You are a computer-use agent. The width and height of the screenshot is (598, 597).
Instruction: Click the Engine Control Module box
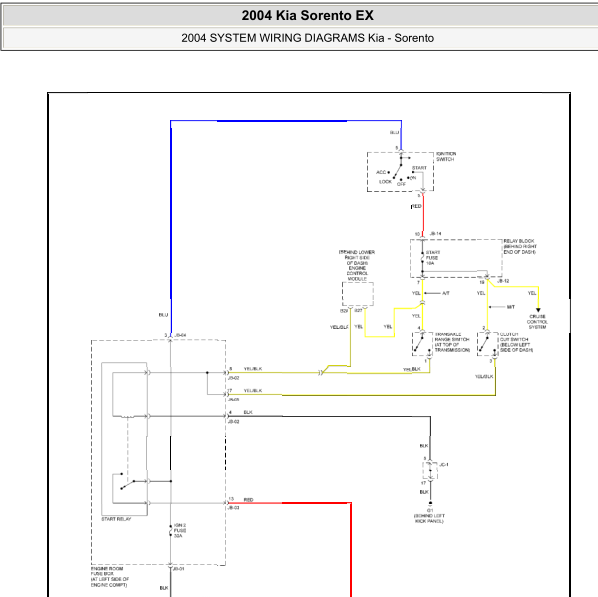pyautogui.click(x=358, y=294)
